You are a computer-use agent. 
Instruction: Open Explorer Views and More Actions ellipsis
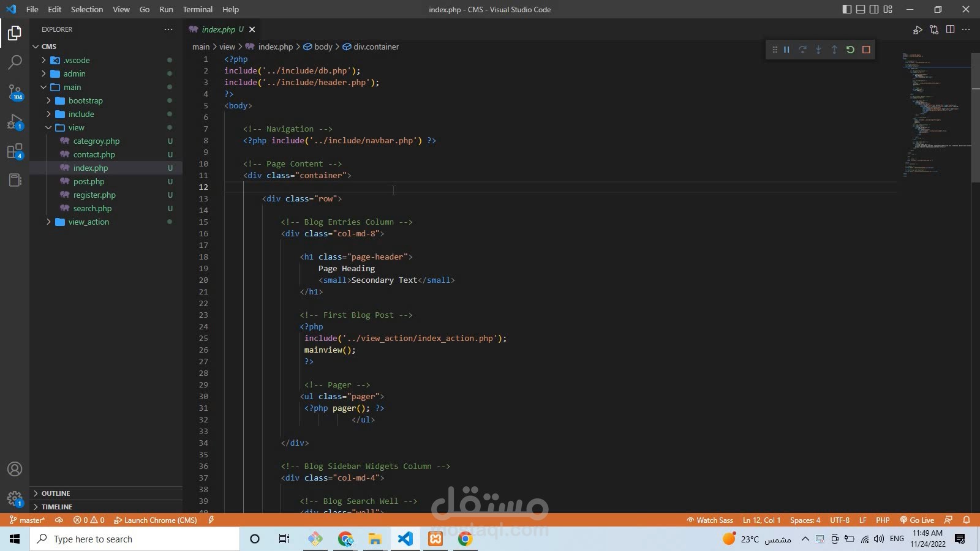pyautogui.click(x=168, y=29)
